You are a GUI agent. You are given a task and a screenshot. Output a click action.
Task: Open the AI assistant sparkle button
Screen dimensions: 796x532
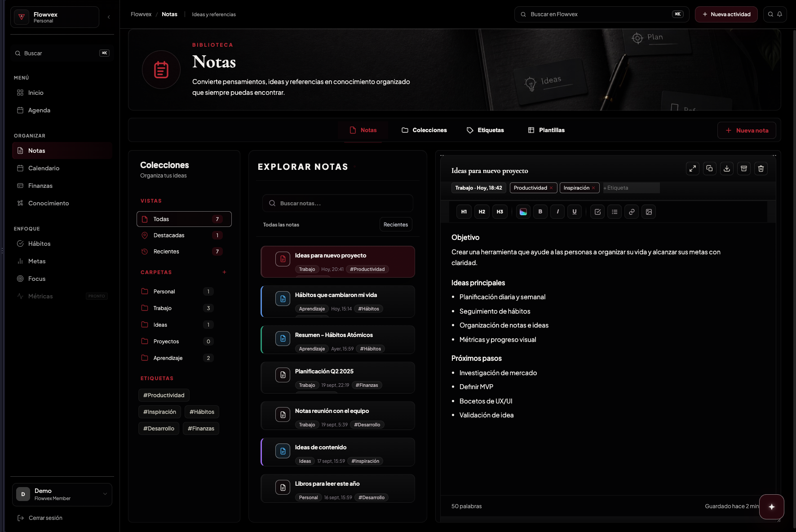coord(772,507)
